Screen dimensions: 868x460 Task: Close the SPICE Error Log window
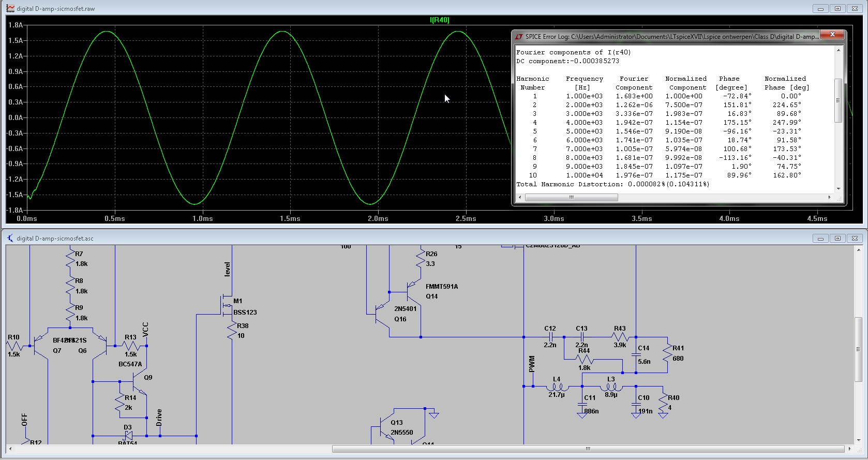pos(832,34)
